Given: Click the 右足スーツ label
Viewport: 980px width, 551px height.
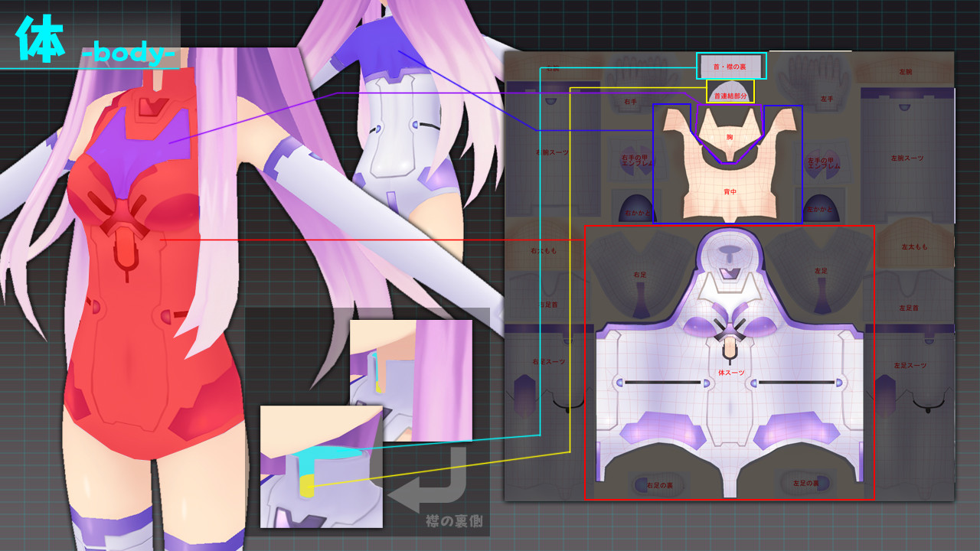Looking at the screenshot, I should click(x=548, y=361).
